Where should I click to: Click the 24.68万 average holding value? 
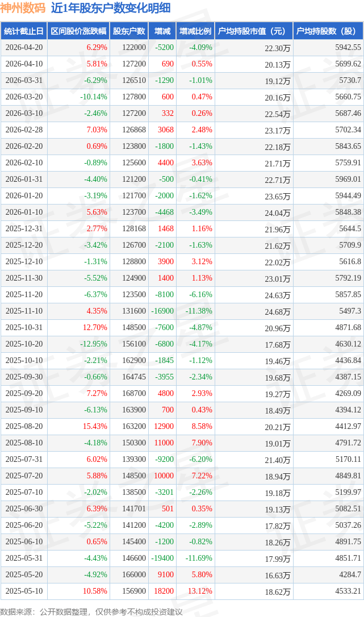(277, 312)
